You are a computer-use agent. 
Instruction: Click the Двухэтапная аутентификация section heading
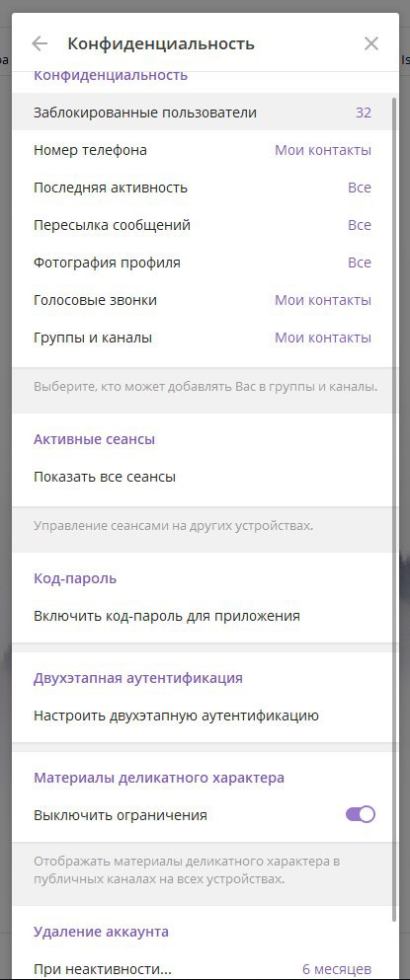tap(137, 678)
